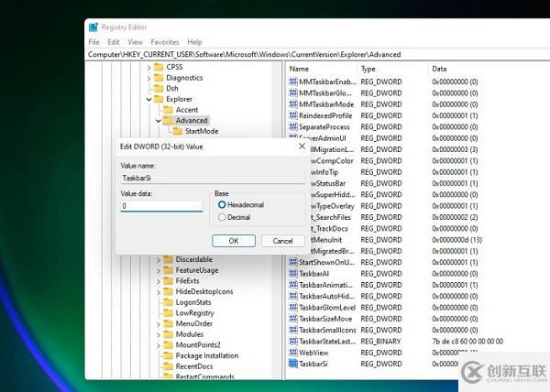The image size is (550, 392).
Task: Click the TaskbarAnimati... DWORD value icon
Action: 293,285
